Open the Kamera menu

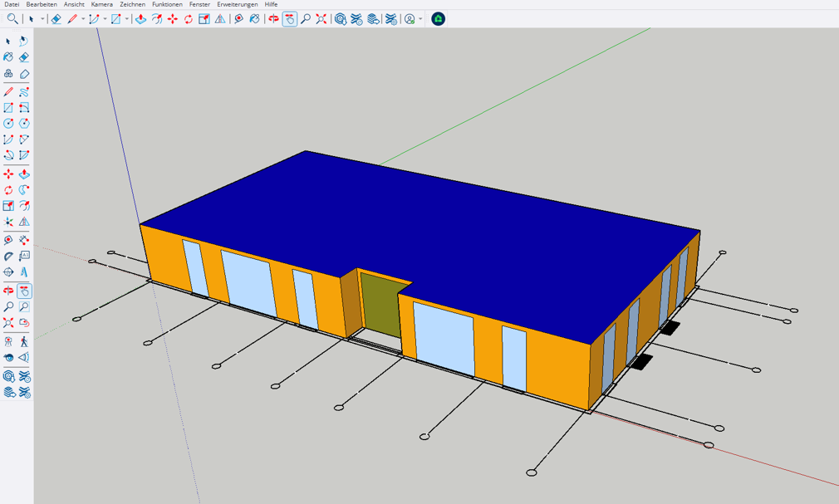click(x=101, y=4)
